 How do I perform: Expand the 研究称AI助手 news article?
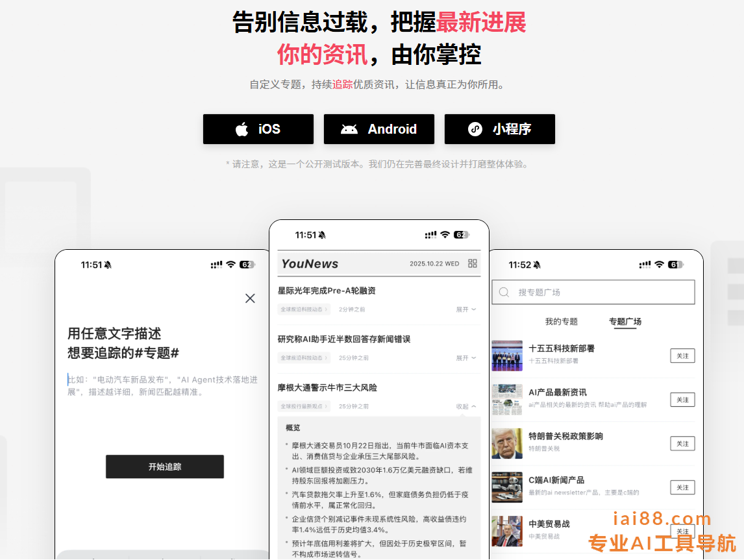click(x=466, y=358)
